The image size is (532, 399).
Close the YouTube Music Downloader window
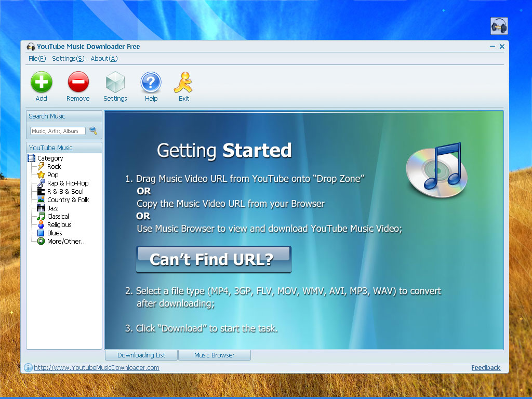click(502, 46)
